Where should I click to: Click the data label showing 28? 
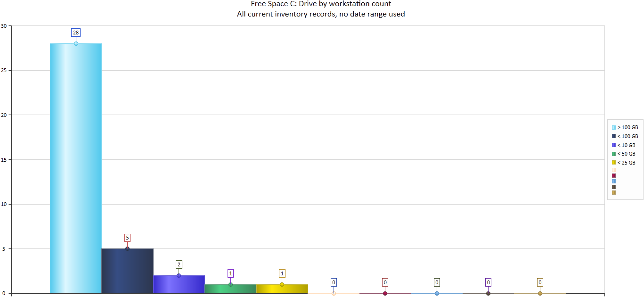[76, 33]
